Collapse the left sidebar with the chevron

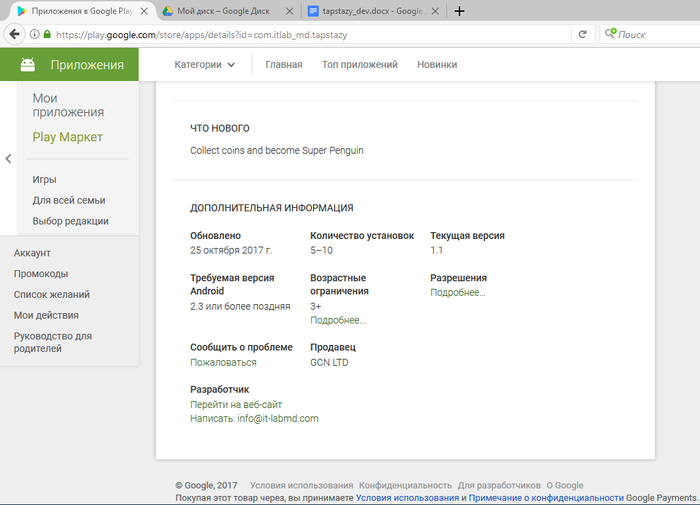(8, 159)
